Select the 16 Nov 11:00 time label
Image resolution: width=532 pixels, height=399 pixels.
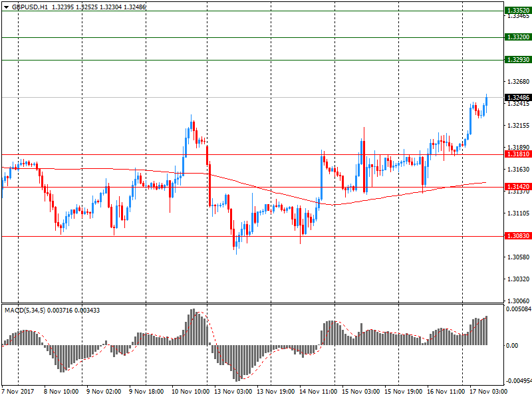(x=446, y=392)
